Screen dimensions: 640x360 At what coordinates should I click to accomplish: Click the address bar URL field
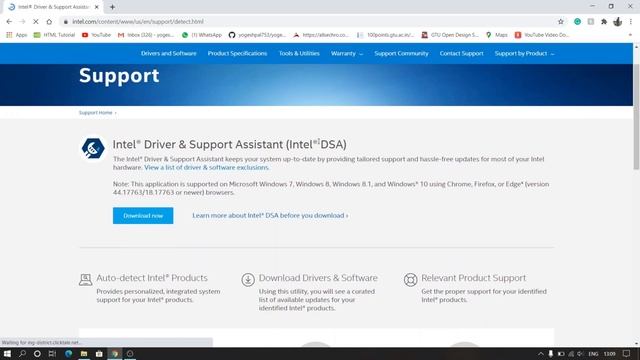click(310, 22)
